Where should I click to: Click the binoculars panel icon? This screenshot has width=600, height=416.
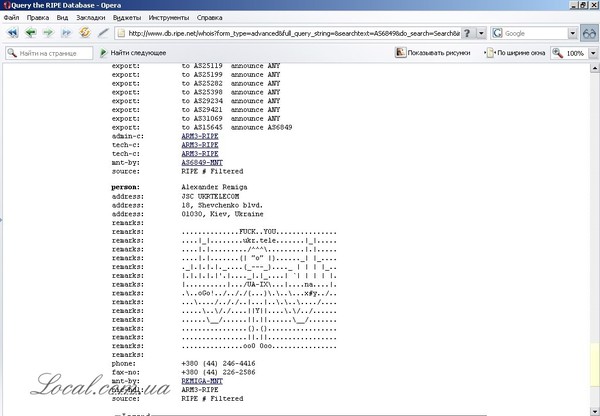[589, 33]
